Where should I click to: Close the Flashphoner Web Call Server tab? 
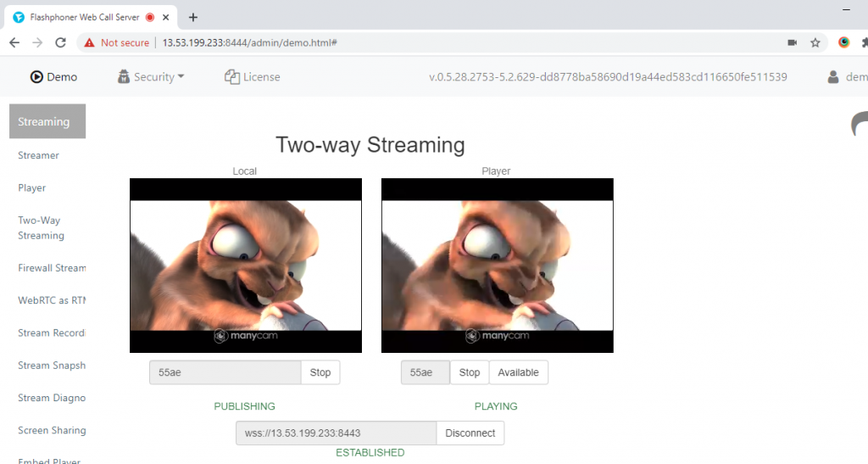click(165, 17)
